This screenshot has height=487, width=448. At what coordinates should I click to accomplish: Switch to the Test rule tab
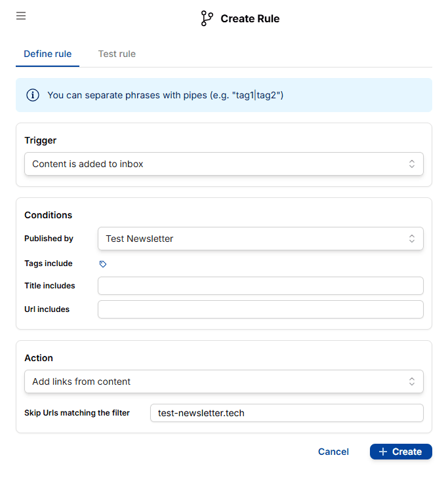(117, 54)
